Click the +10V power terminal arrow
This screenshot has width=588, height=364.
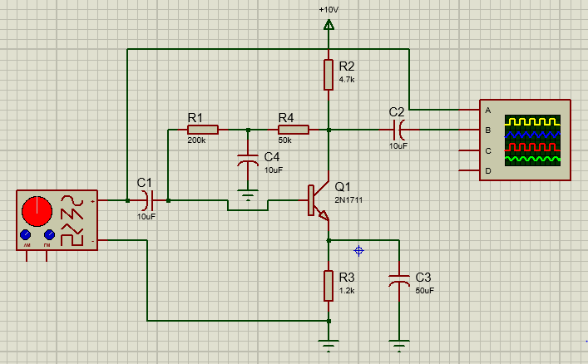(x=329, y=25)
